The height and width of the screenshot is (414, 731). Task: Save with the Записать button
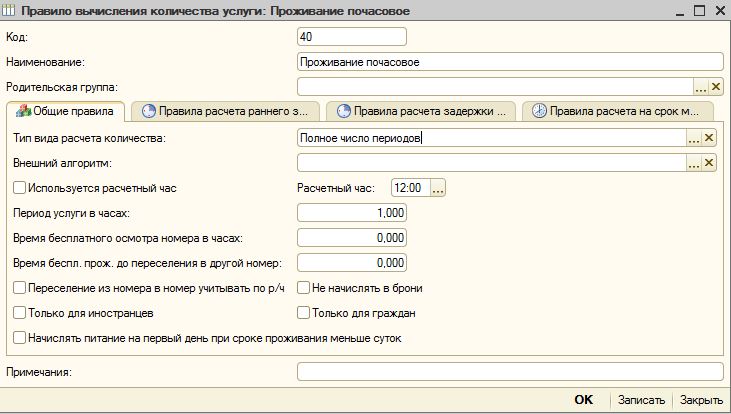click(x=641, y=400)
